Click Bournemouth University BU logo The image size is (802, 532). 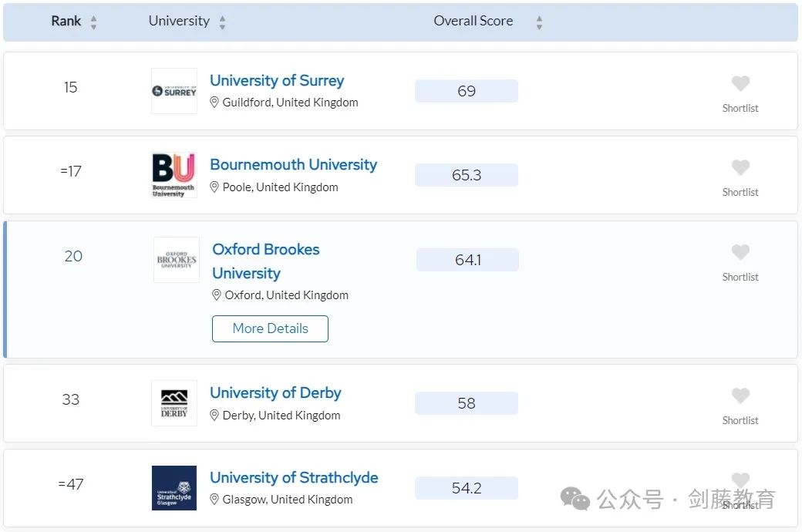click(174, 175)
